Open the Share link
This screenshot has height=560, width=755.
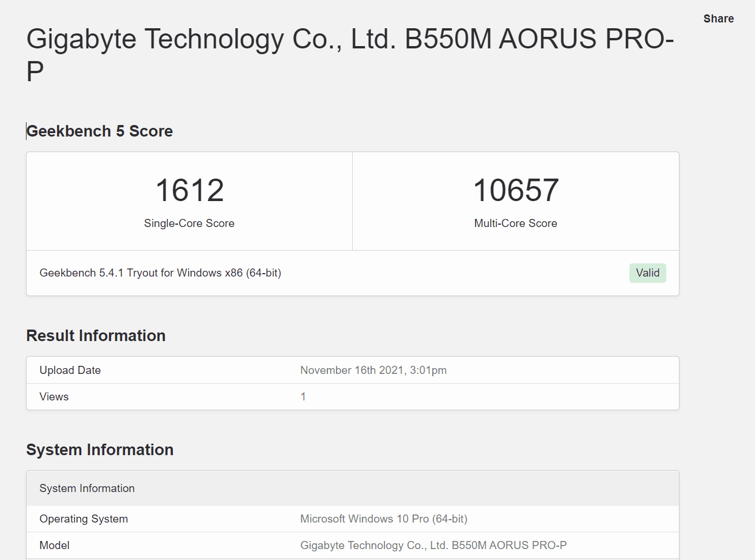tap(718, 18)
